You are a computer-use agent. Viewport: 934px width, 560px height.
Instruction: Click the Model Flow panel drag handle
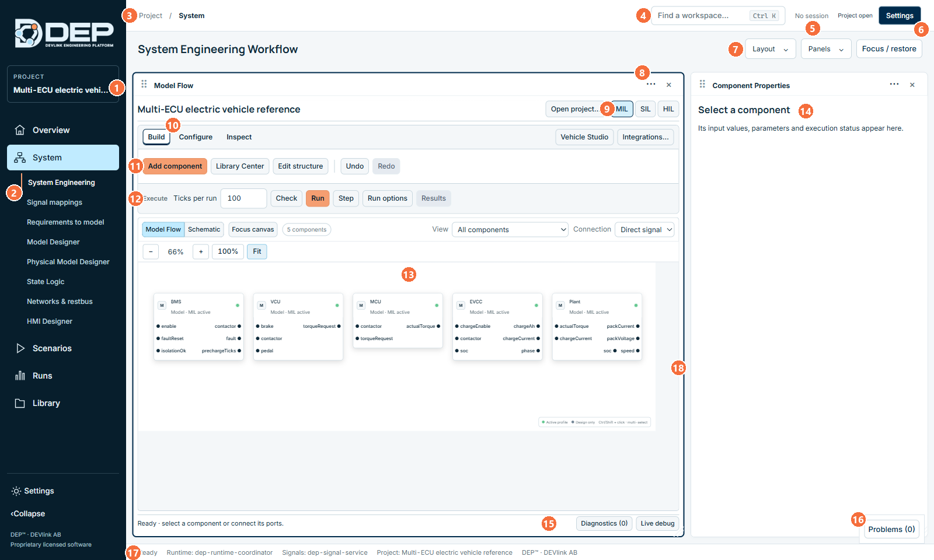click(x=144, y=85)
